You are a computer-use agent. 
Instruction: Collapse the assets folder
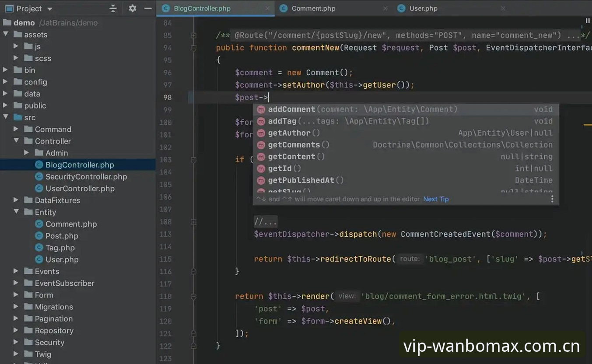click(6, 34)
